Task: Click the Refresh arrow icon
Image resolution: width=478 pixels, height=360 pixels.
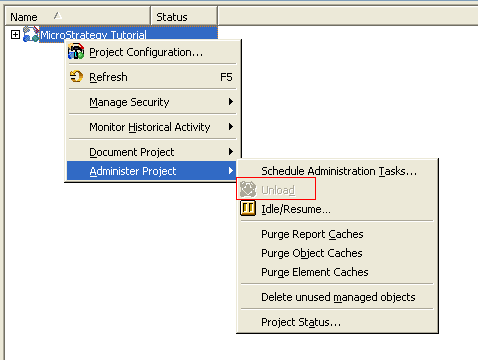Action: (x=76, y=77)
